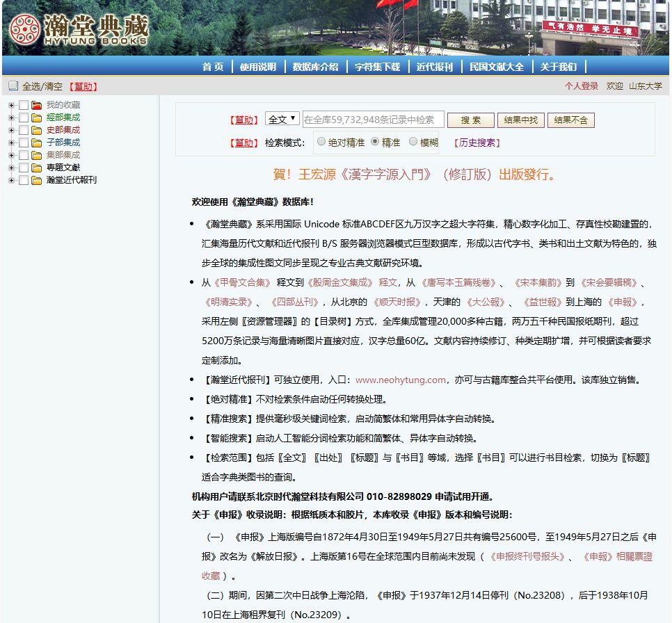672x623 pixels.
Task: Open the 全文 search scope dropdown
Action: click(x=282, y=119)
